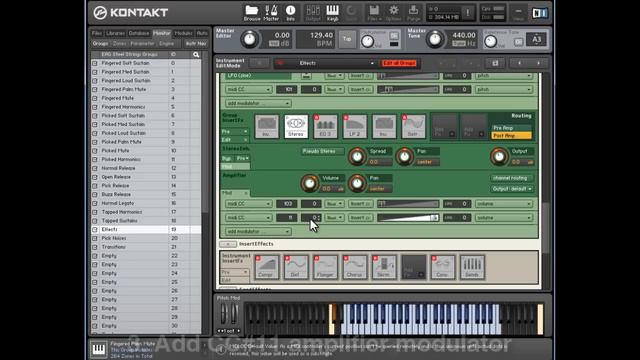
Task: Toggle the checkbox for the Effects group
Action: [x=95, y=229]
